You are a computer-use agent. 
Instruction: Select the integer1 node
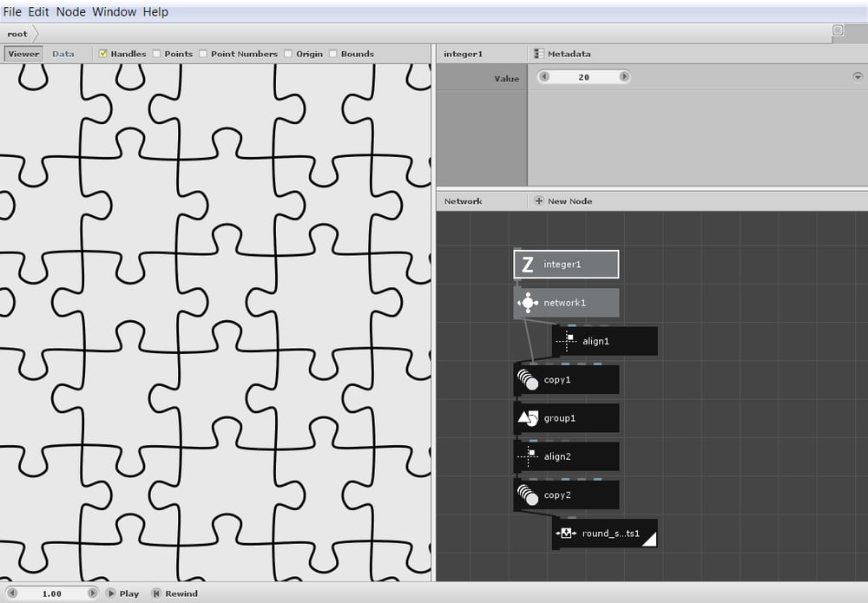point(566,265)
